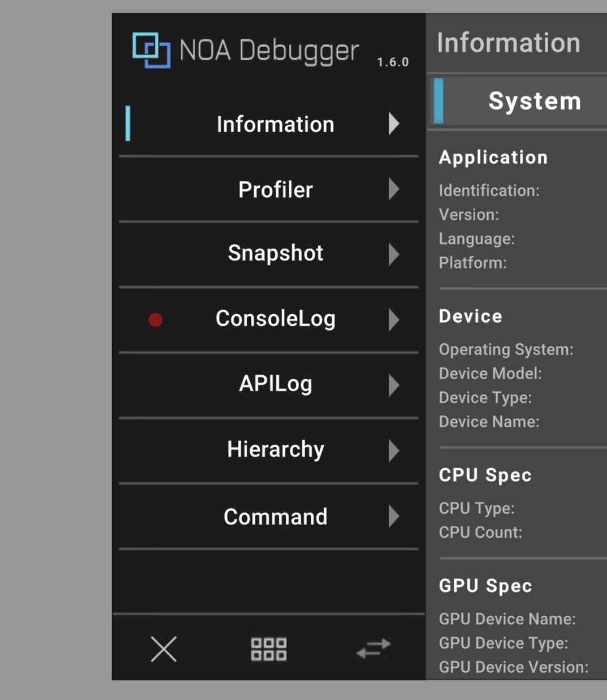The height and width of the screenshot is (700, 607).
Task: Click the GPU Spec section heading
Action: [x=485, y=586]
